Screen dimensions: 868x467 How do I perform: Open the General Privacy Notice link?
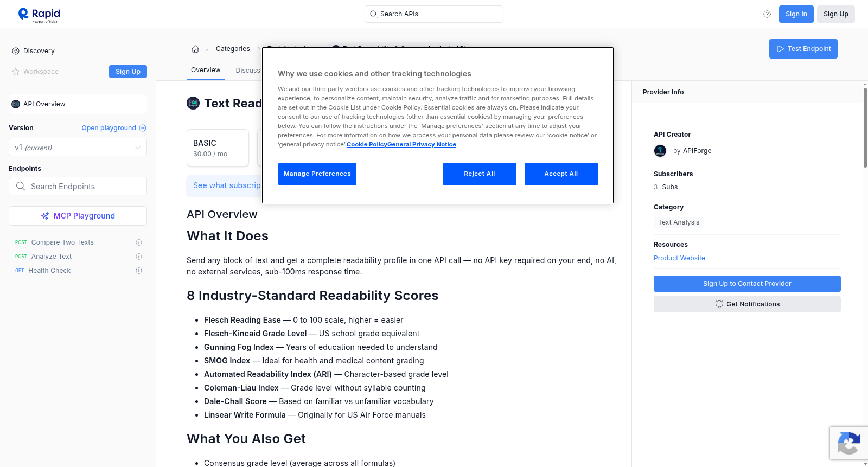point(422,144)
